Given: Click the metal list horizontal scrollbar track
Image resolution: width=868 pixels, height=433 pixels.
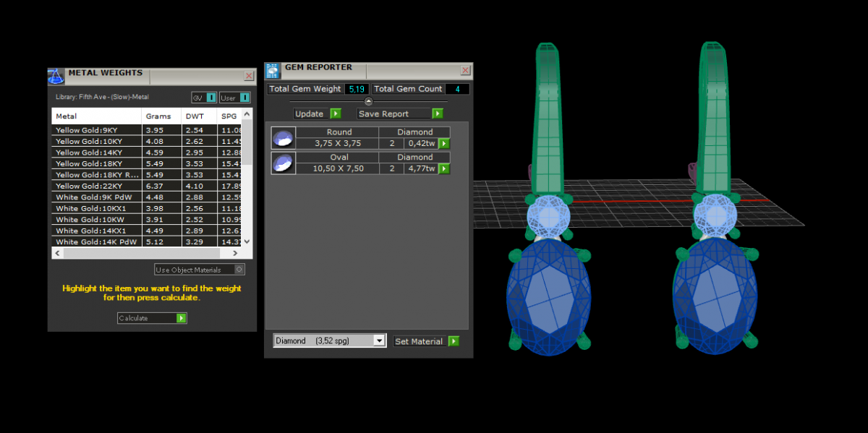Looking at the screenshot, I should (x=146, y=254).
